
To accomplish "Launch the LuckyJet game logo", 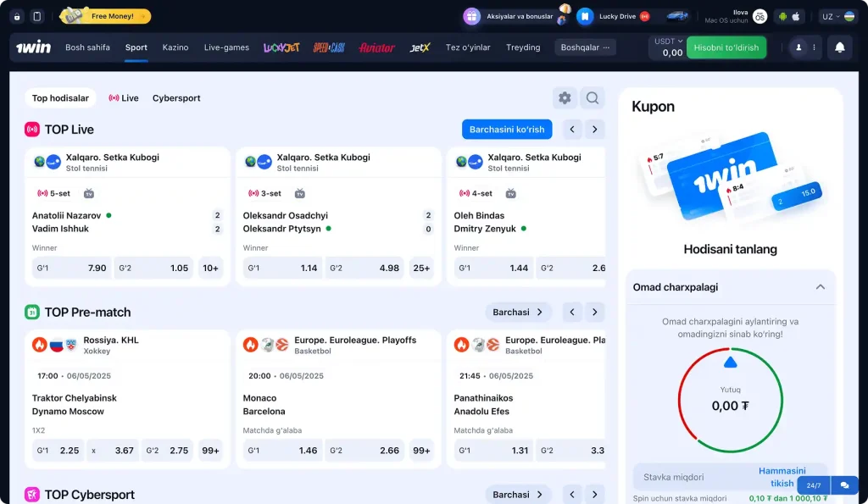I will click(281, 47).
